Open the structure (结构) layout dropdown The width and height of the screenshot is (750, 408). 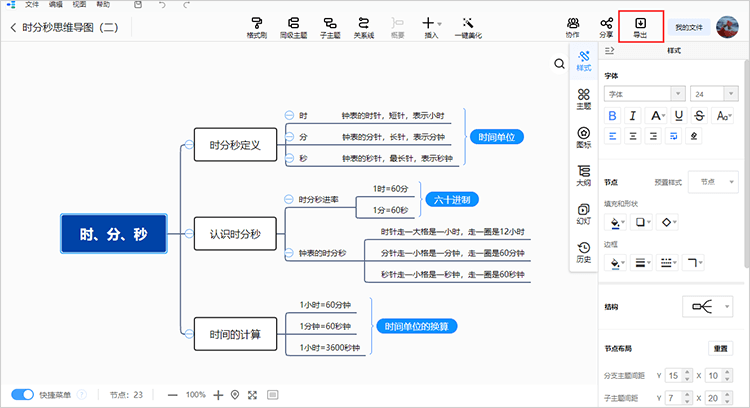point(707,306)
